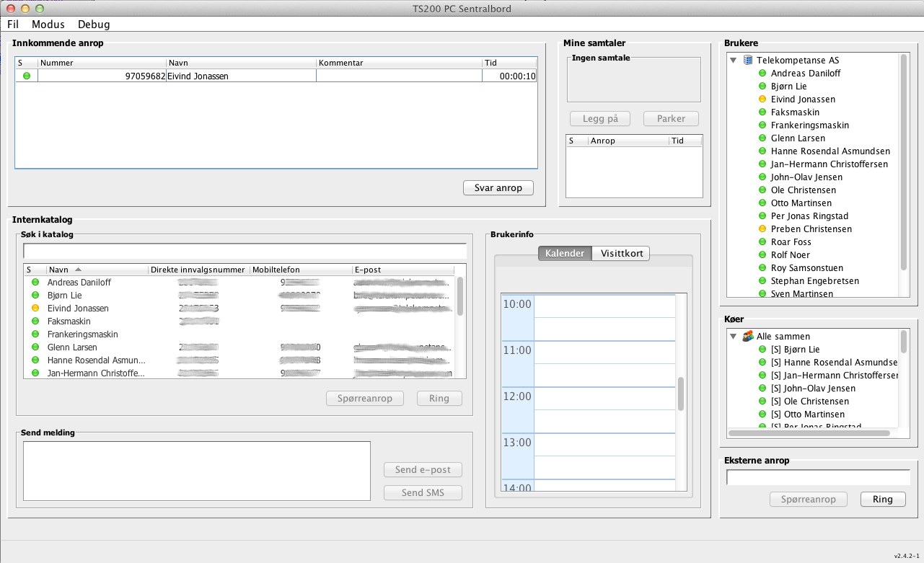Viewport: 924px width, 563px height.
Task: Open the Fil menu
Action: pyautogui.click(x=13, y=24)
